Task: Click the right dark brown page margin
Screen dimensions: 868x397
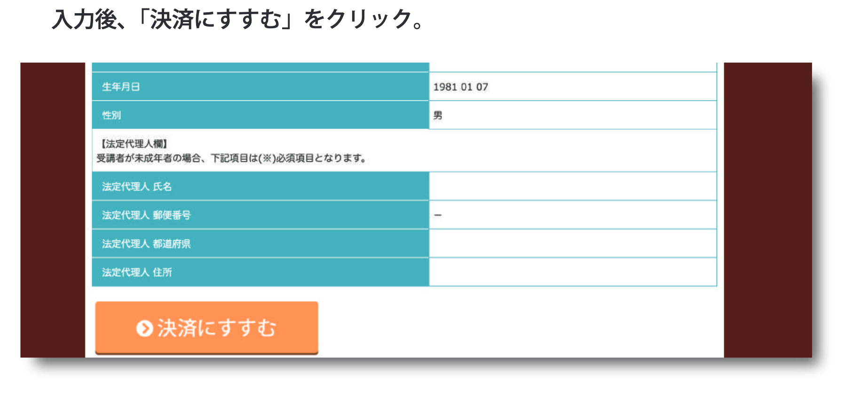Action: pyautogui.click(x=767, y=210)
